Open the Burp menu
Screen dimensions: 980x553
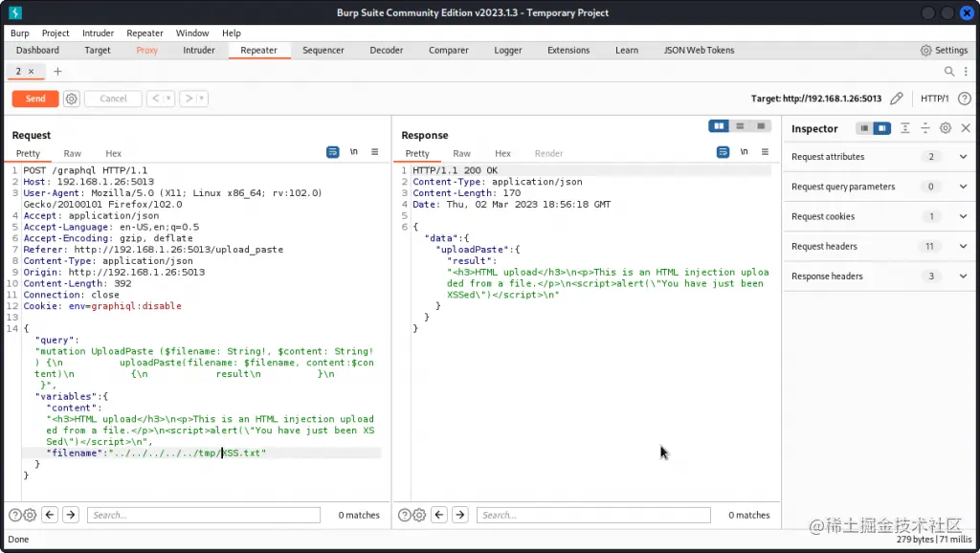pyautogui.click(x=19, y=33)
